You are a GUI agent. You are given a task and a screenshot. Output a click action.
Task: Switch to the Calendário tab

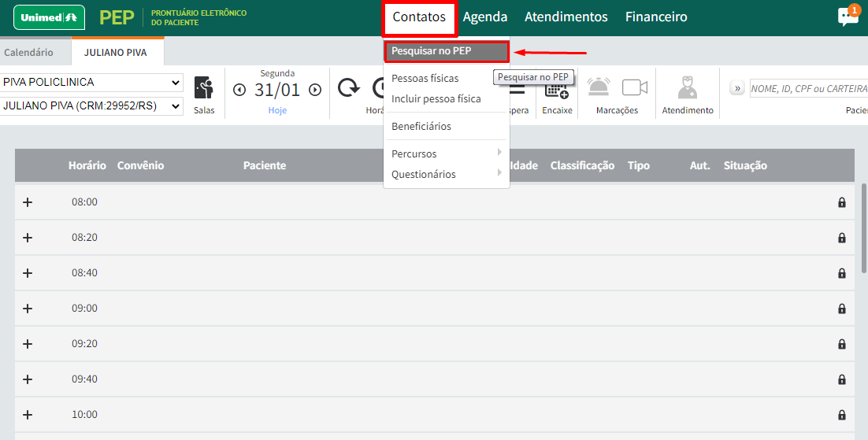(28, 53)
